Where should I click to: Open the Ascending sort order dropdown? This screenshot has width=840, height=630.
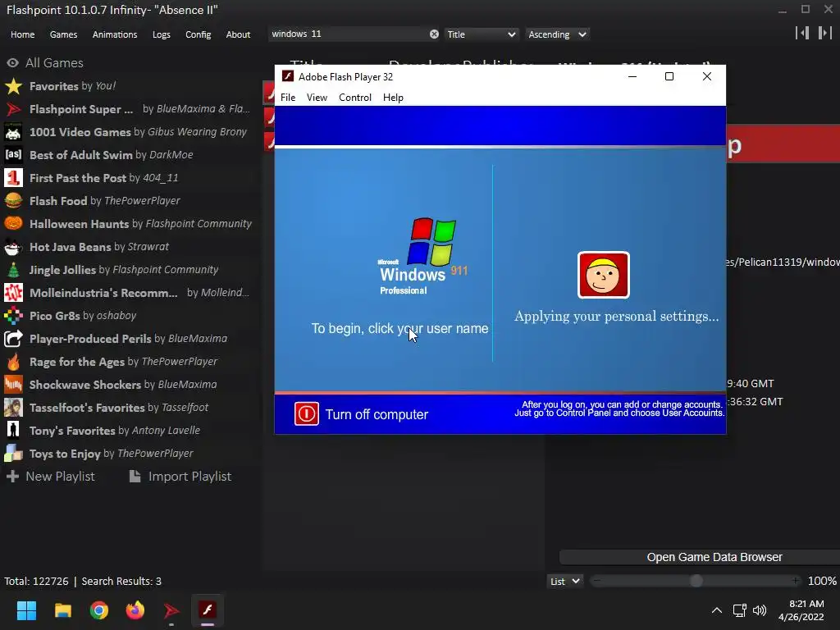click(x=557, y=34)
